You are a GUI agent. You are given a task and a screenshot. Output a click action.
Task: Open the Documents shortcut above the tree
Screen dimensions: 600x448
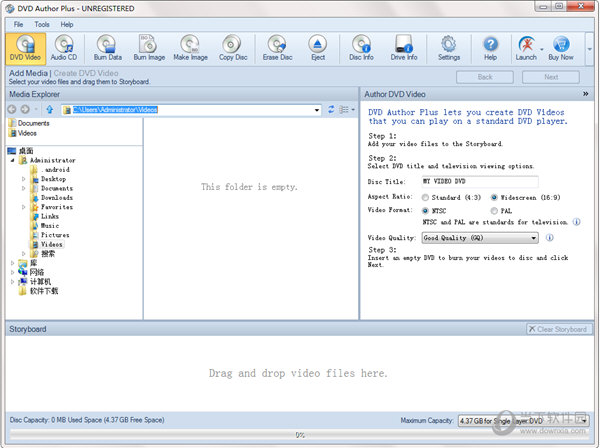(x=29, y=123)
